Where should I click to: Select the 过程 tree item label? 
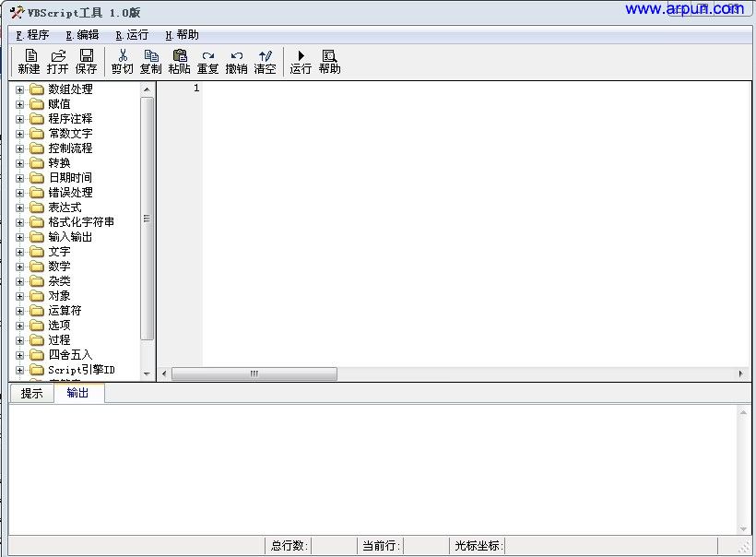59,340
